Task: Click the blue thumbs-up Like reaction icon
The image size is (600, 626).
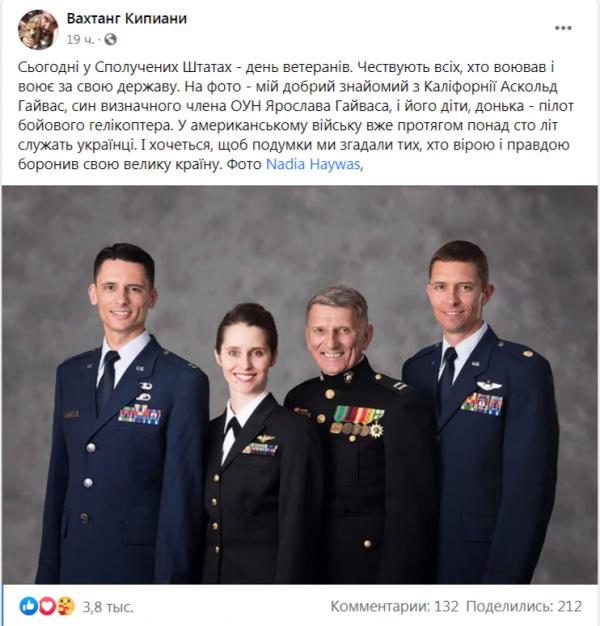Action: tap(28, 606)
